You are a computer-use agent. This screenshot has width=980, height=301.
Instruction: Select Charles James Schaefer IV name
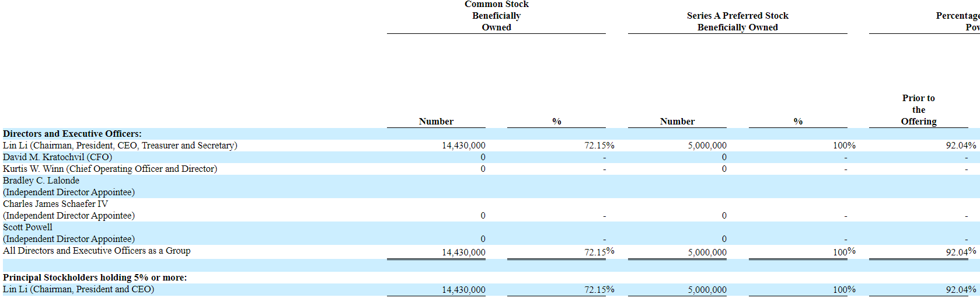click(55, 204)
